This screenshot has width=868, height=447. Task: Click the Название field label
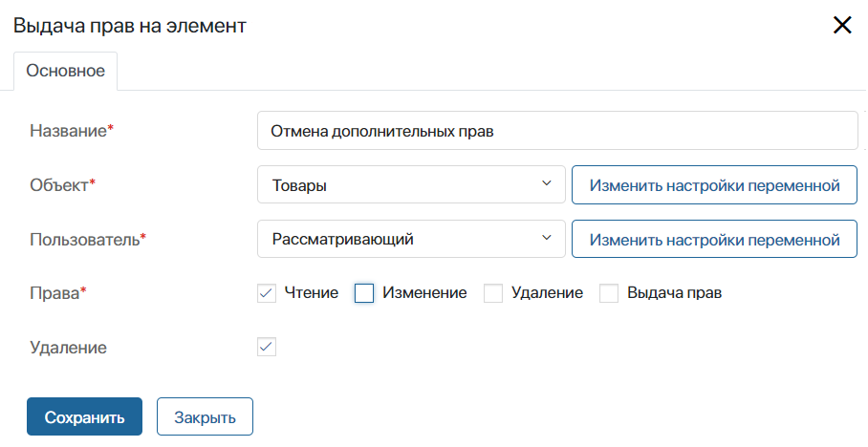tap(72, 131)
